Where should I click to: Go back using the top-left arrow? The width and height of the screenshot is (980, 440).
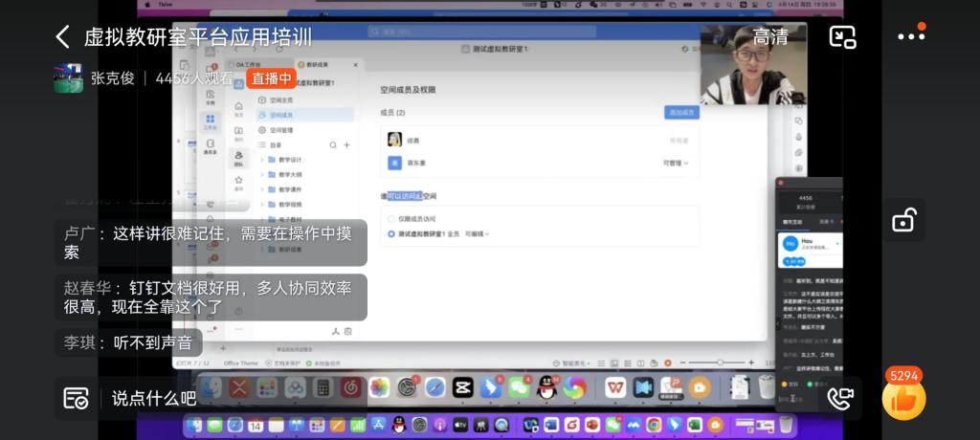[x=63, y=37]
